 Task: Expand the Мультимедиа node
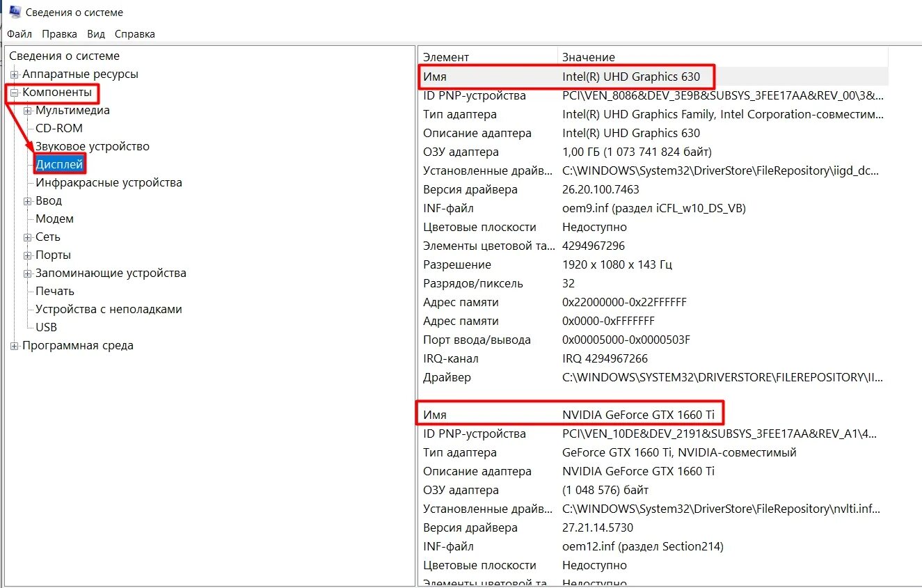[x=28, y=111]
